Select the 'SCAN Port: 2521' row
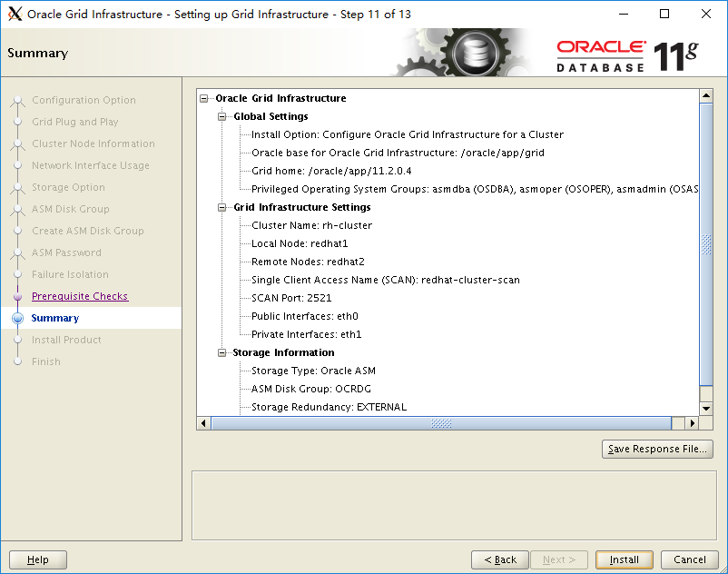This screenshot has height=574, width=728. 291,298
